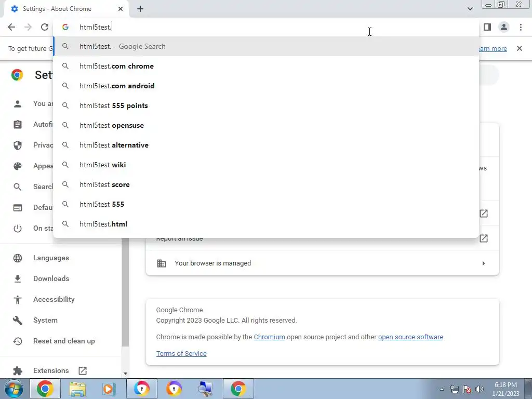Open Windows Explorer from the taskbar
The width and height of the screenshot is (532, 399).
click(77, 389)
